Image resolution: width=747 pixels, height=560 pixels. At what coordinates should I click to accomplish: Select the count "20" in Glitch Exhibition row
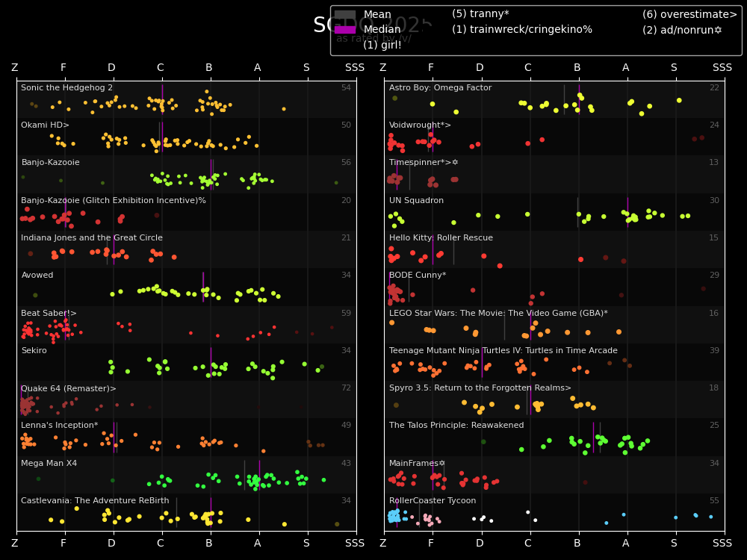[x=346, y=200]
